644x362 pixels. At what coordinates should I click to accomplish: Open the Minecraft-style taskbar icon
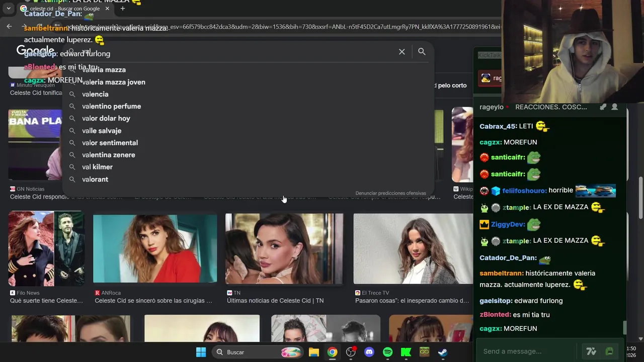pos(424,352)
